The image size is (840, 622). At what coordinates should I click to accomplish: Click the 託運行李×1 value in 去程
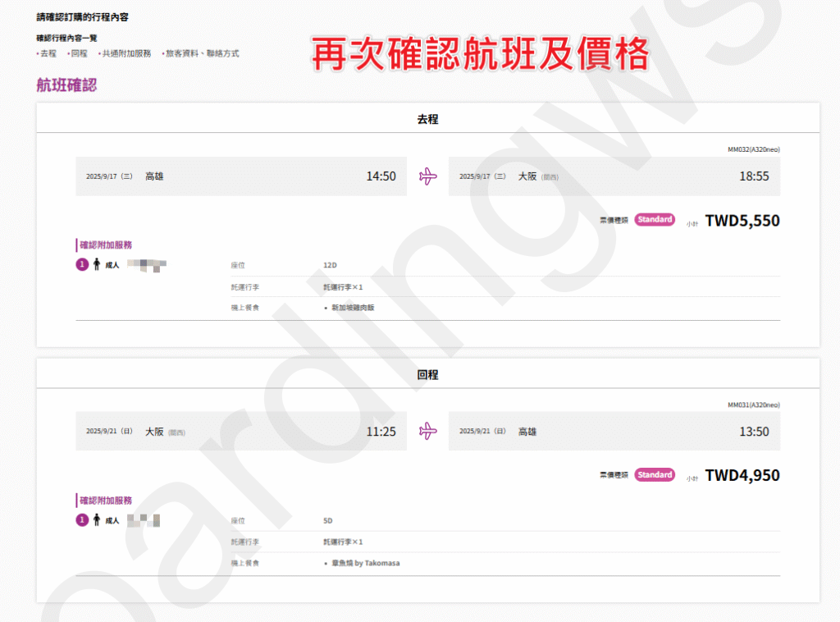coord(343,287)
